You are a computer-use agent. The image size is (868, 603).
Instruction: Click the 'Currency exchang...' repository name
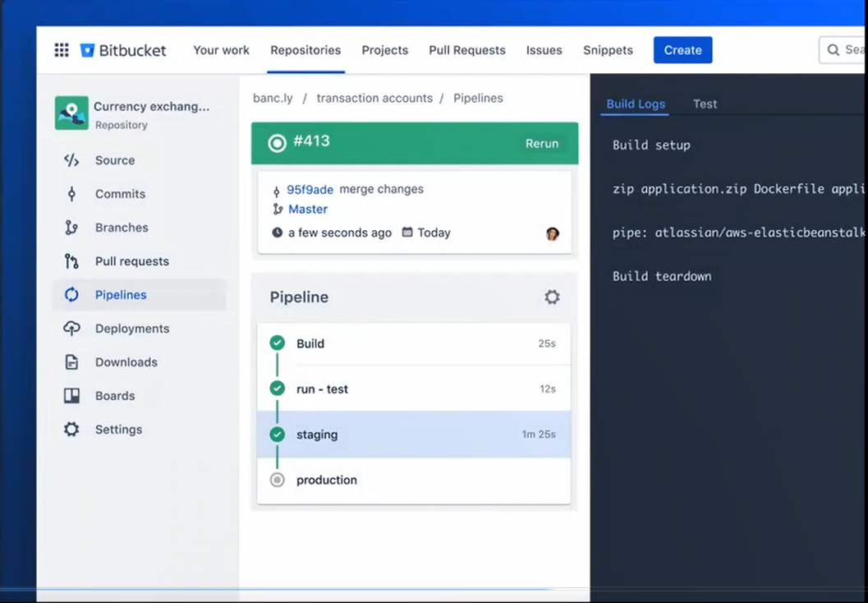(x=152, y=106)
